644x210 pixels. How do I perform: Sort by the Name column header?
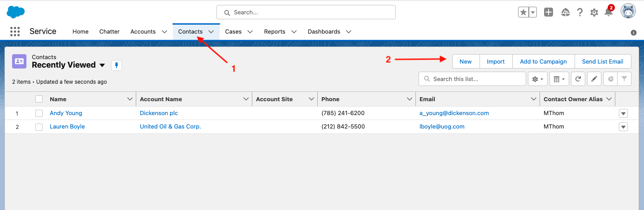coord(58,99)
